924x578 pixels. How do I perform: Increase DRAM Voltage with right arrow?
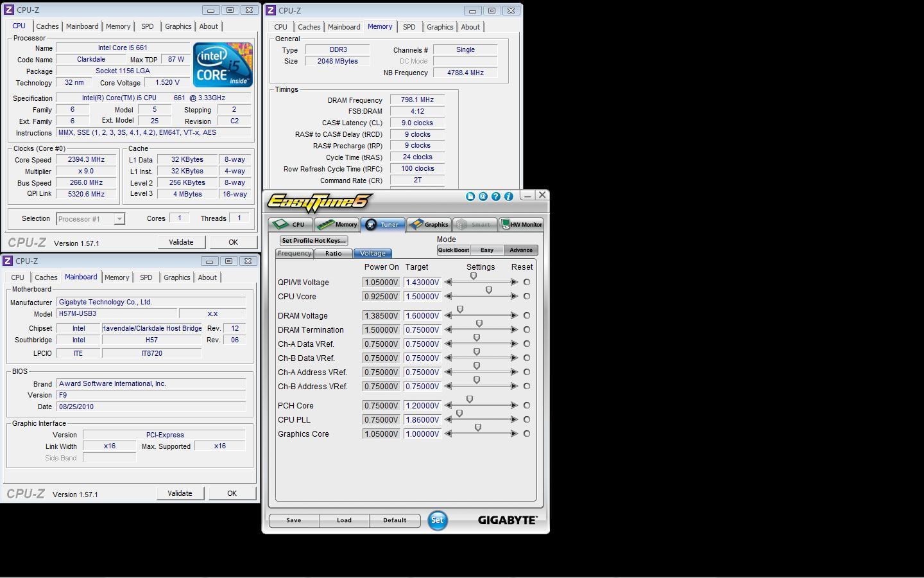pyautogui.click(x=514, y=315)
